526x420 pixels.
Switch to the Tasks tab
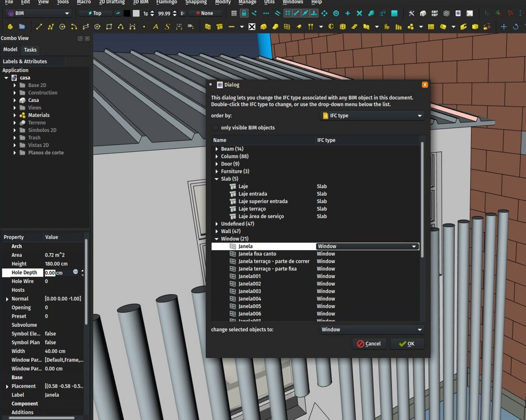30,50
